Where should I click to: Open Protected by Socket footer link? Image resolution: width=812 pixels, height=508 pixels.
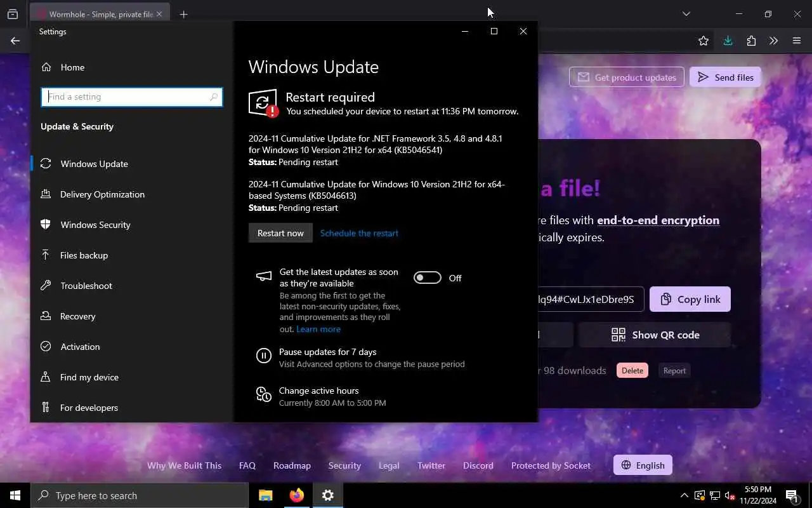click(x=551, y=465)
